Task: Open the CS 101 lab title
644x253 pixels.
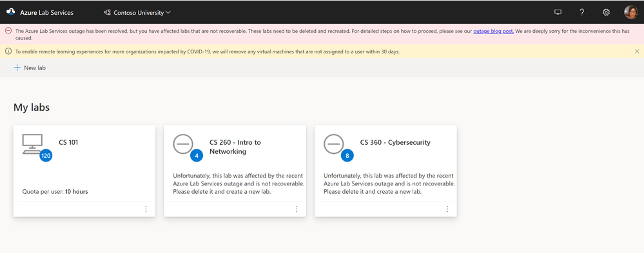Action: coord(68,143)
